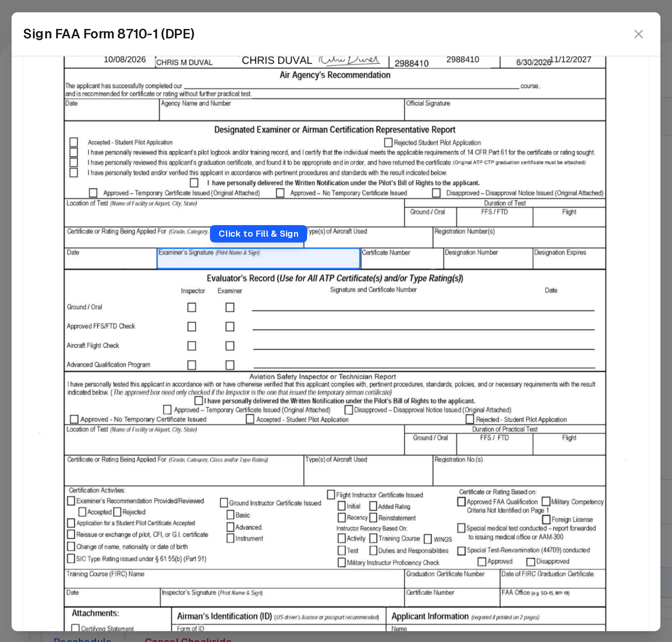This screenshot has height=642, width=672.
Task: Check examiner 'Approved – No Temporary Certificate Issued'
Action: pyautogui.click(x=280, y=193)
